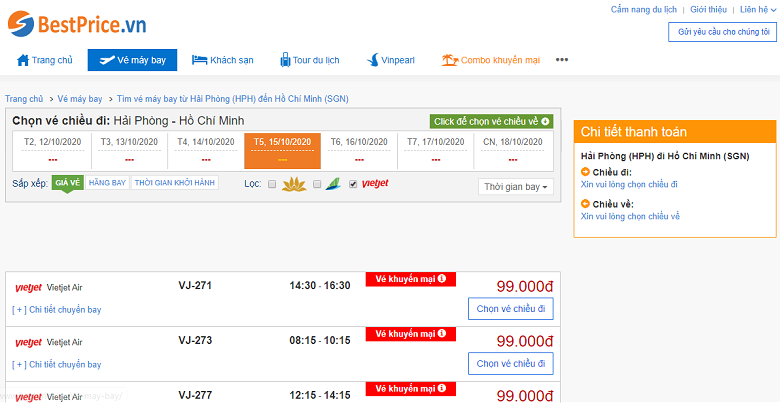Click Vé khuyến mại info badge for VJ-271
Viewport: 780px width, 403px height.
(410, 279)
